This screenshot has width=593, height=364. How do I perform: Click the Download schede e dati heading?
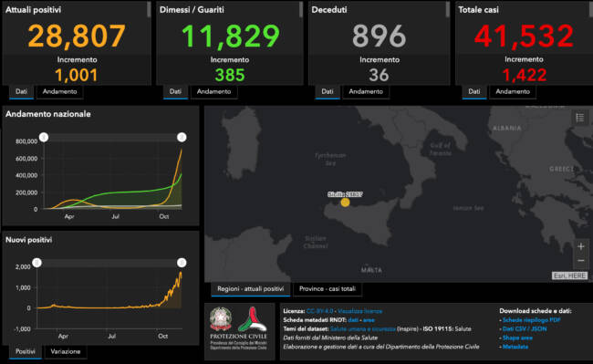(x=536, y=311)
